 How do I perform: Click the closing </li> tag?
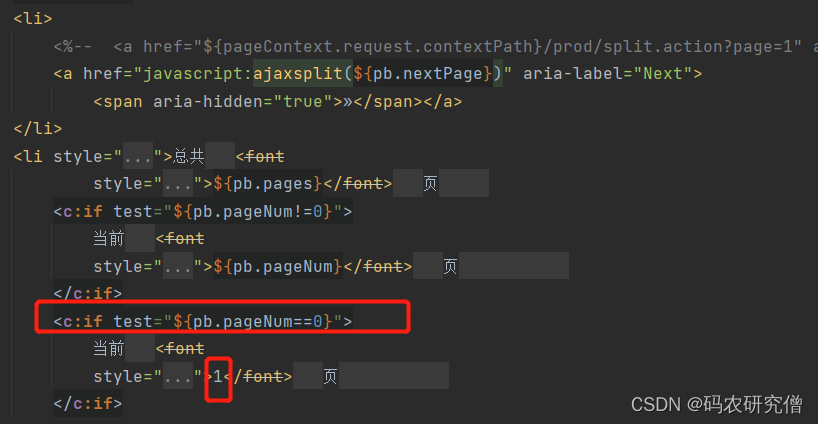[x=38, y=128]
